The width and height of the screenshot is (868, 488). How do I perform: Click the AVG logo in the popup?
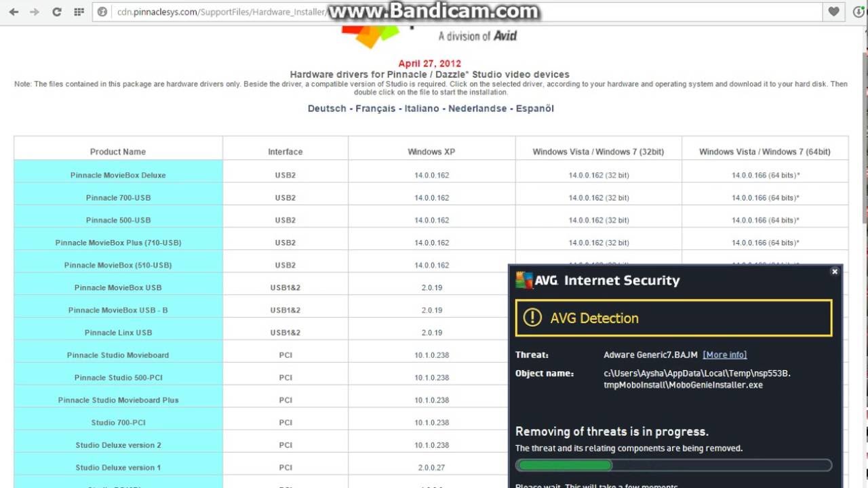click(536, 280)
